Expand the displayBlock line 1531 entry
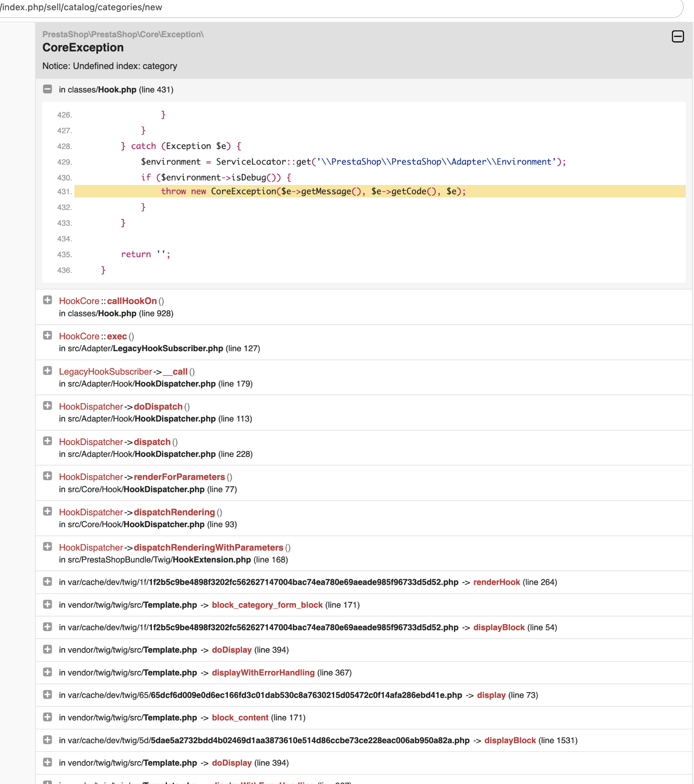The width and height of the screenshot is (694, 784). click(47, 740)
